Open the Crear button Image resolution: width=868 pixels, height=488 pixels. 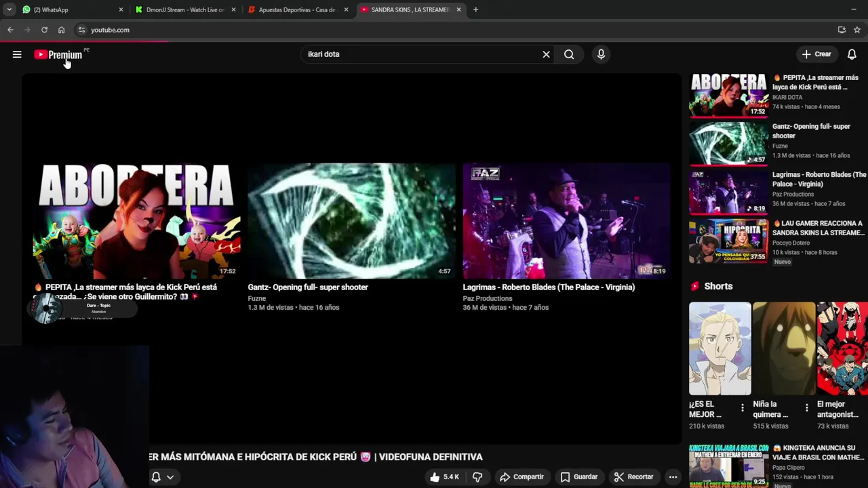point(816,54)
